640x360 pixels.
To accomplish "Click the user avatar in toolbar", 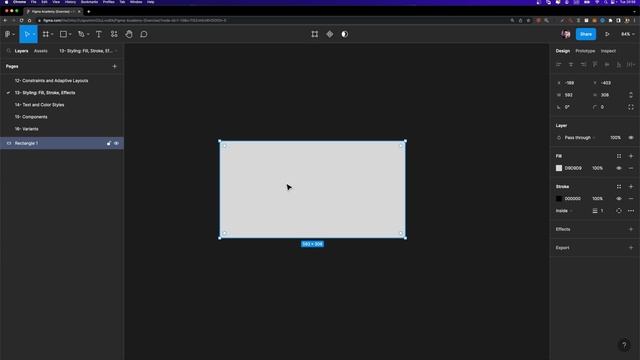I will pyautogui.click(x=566, y=34).
